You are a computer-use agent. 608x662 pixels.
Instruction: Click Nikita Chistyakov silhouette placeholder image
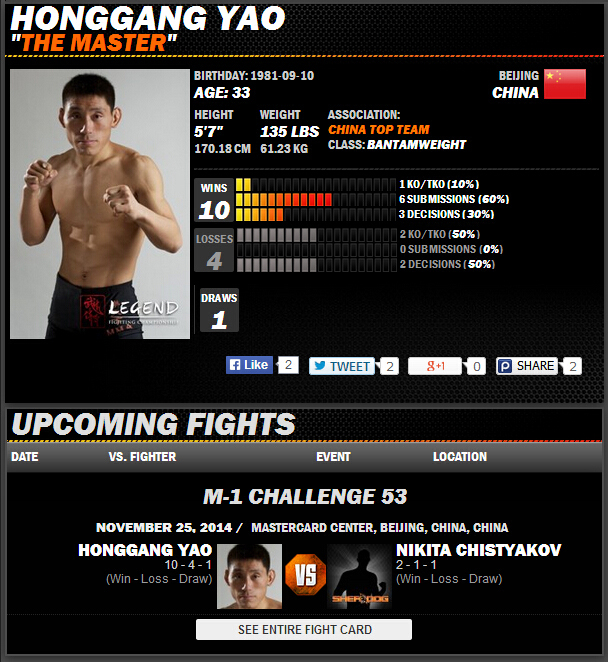(360, 576)
